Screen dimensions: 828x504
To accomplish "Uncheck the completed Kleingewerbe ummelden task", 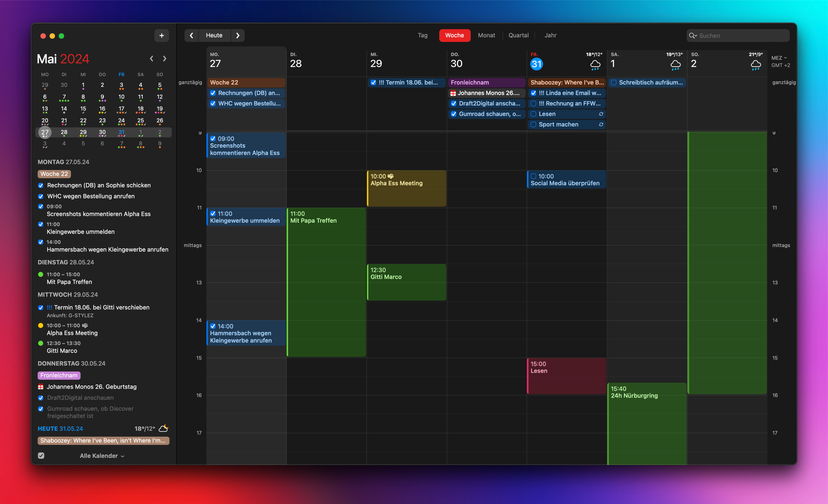I will pos(213,214).
